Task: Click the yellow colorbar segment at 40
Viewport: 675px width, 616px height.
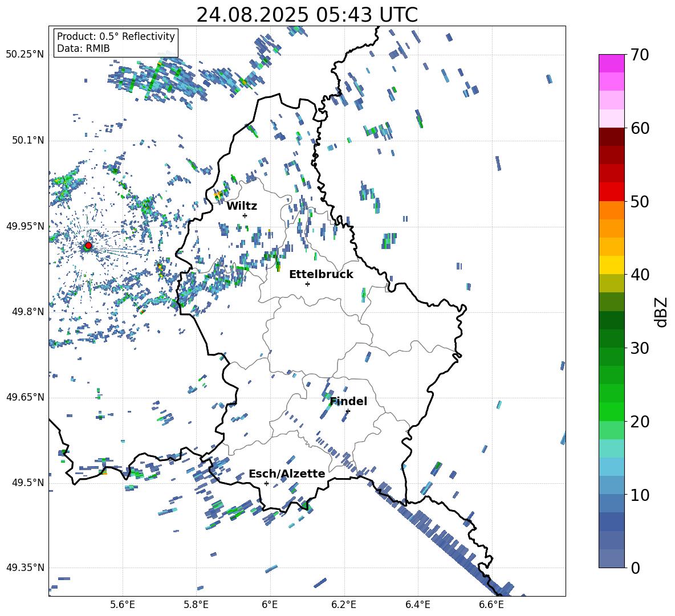Action: pos(611,265)
